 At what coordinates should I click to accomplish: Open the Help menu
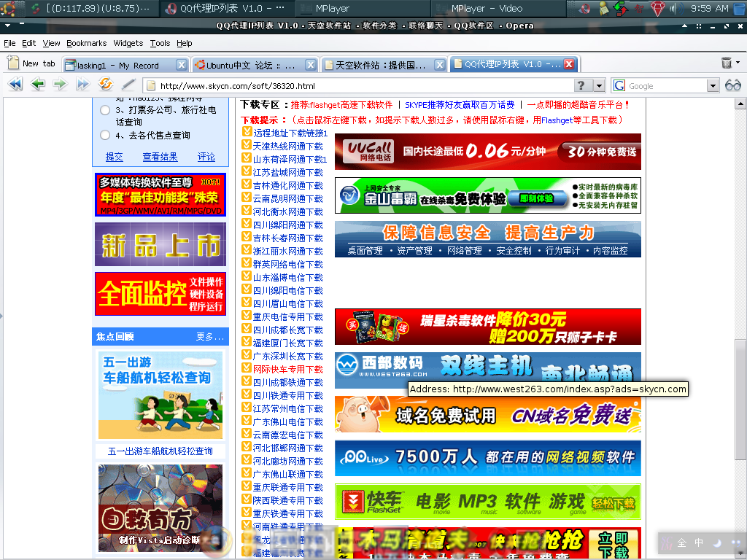tap(185, 43)
